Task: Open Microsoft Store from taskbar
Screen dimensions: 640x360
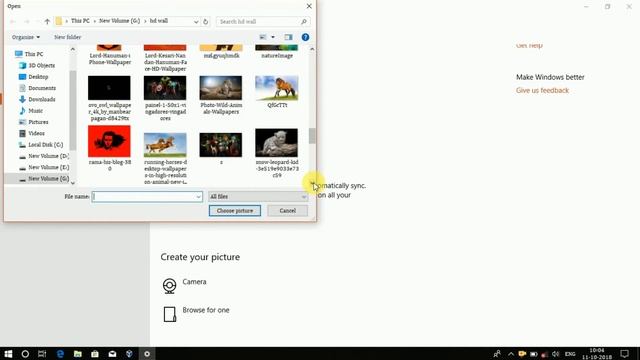Action: (95, 354)
